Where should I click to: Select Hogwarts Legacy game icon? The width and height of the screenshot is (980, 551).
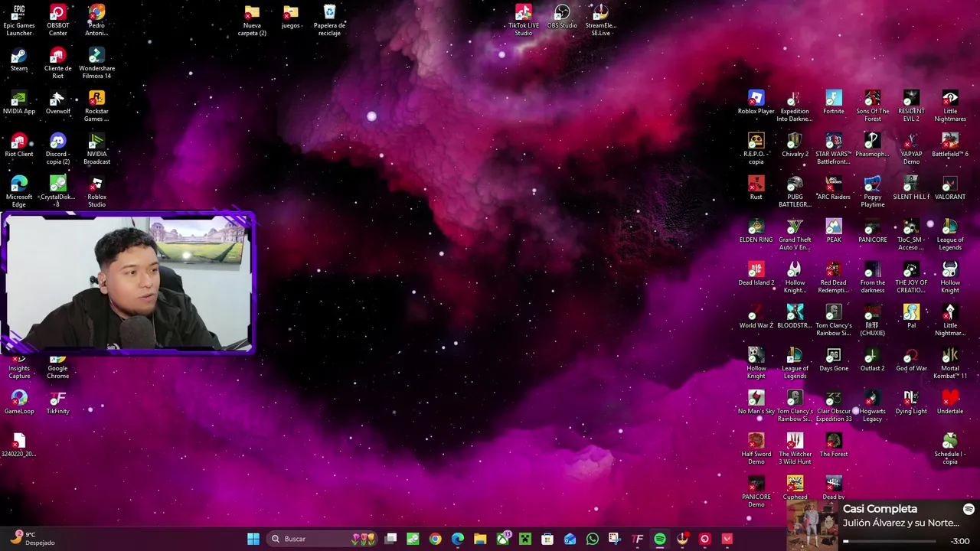[x=873, y=406]
